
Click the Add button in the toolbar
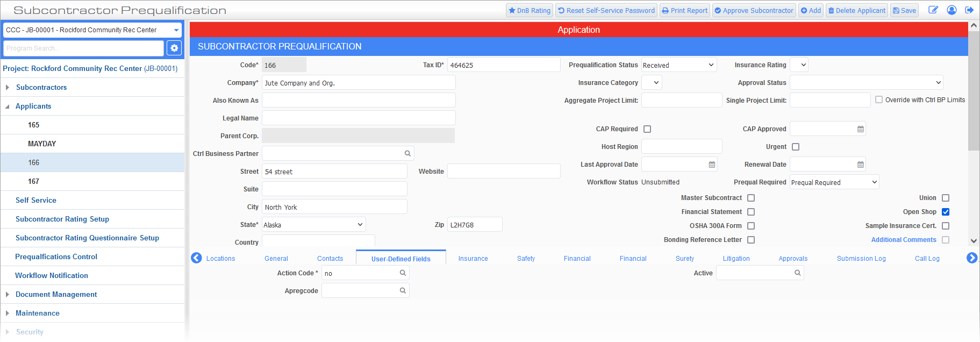[811, 10]
